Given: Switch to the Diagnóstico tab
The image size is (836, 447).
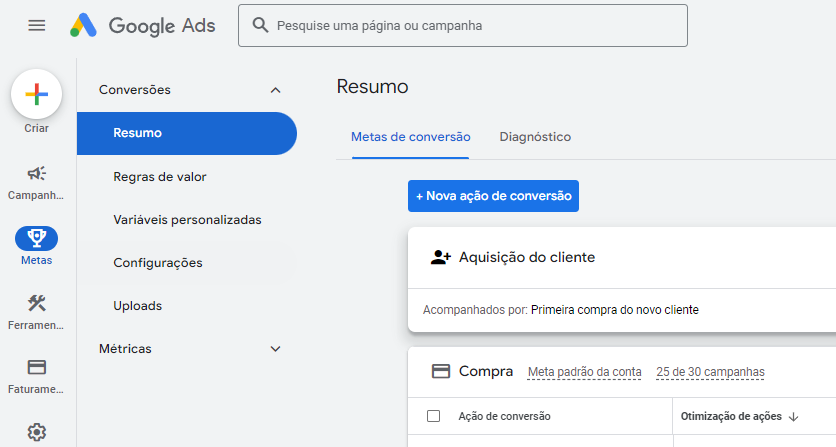Looking at the screenshot, I should (x=535, y=137).
